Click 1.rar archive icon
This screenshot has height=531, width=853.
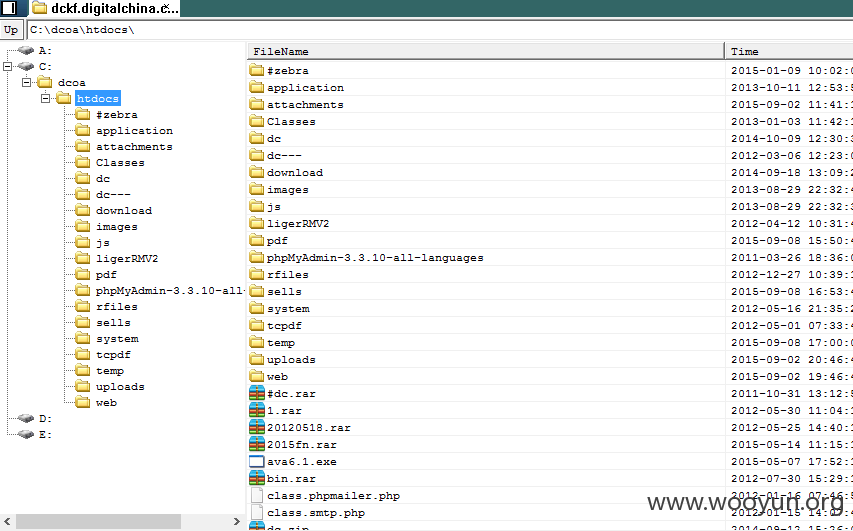(x=256, y=410)
